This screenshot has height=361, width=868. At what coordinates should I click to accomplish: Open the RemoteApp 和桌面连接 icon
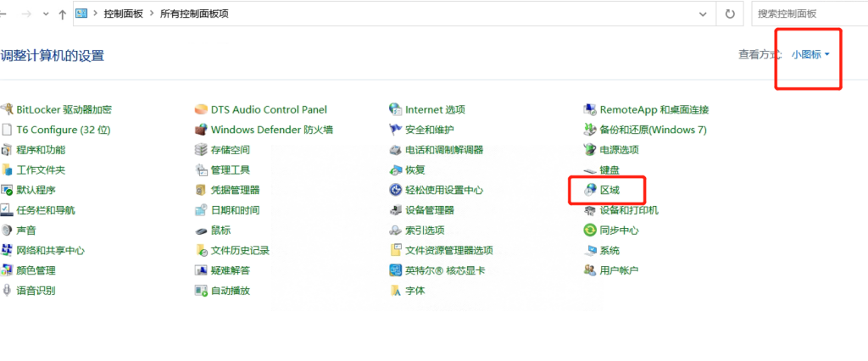click(x=590, y=109)
